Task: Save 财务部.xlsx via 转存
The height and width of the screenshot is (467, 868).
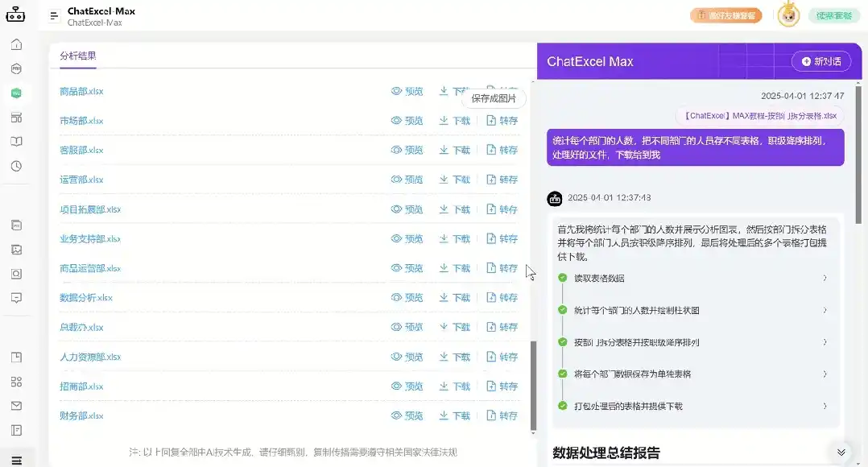Action: (x=502, y=415)
